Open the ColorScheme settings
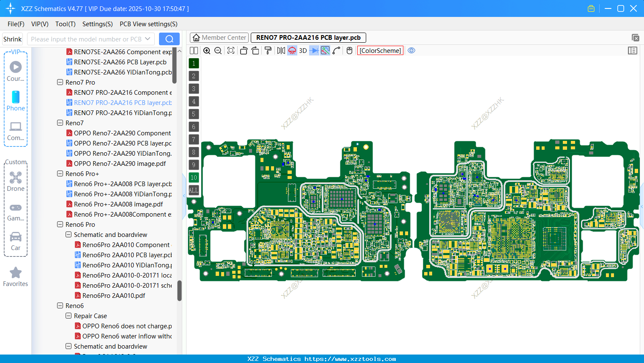The width and height of the screenshot is (644, 363). click(380, 50)
